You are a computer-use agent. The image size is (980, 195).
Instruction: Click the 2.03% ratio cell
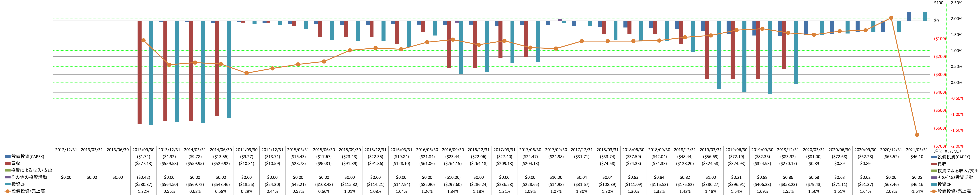891,191
